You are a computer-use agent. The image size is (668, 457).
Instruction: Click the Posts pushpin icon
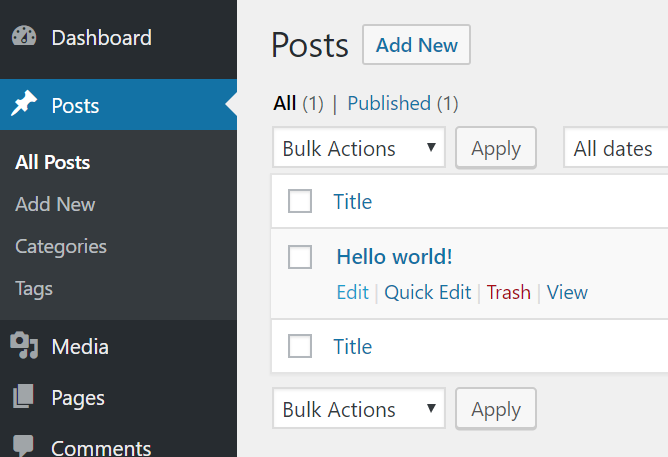(24, 105)
